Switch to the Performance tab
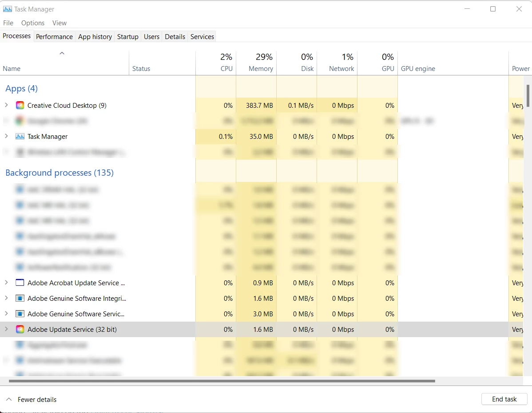This screenshot has height=413, width=532. click(54, 36)
